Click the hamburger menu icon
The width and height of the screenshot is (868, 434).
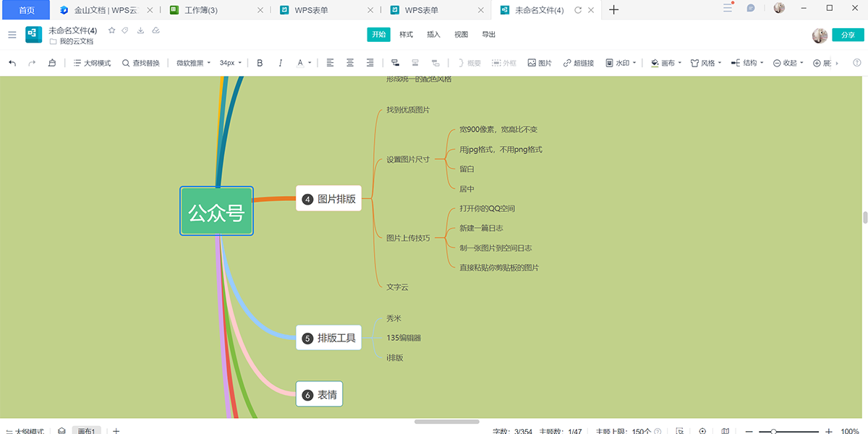[12, 35]
